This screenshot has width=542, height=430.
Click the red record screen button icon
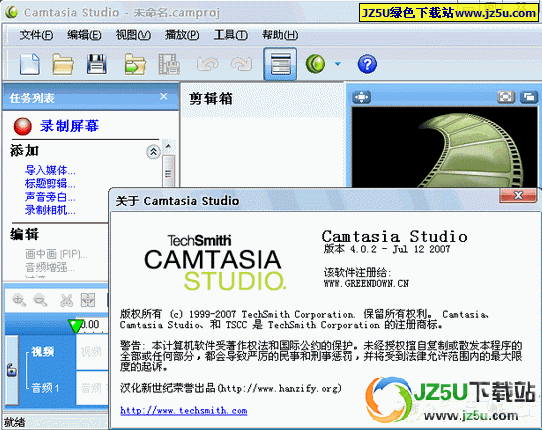22,127
